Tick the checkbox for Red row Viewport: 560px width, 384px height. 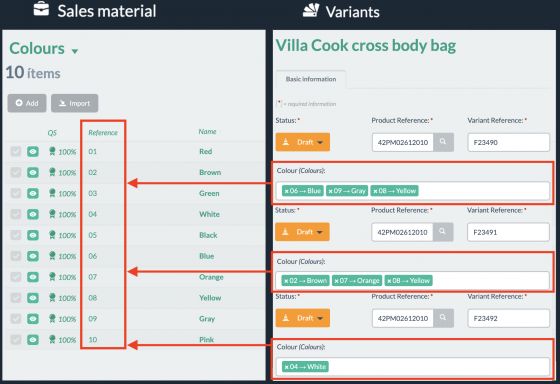[x=15, y=151]
